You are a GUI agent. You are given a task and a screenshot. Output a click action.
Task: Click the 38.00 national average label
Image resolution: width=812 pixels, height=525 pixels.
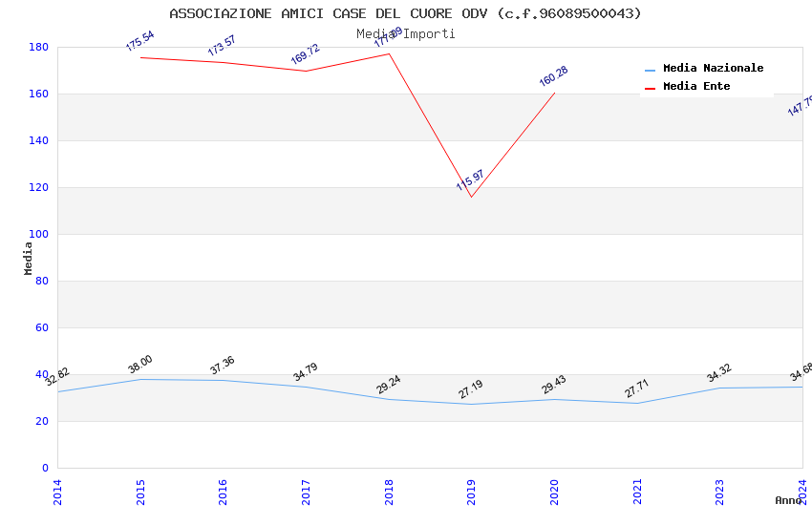pos(140,364)
